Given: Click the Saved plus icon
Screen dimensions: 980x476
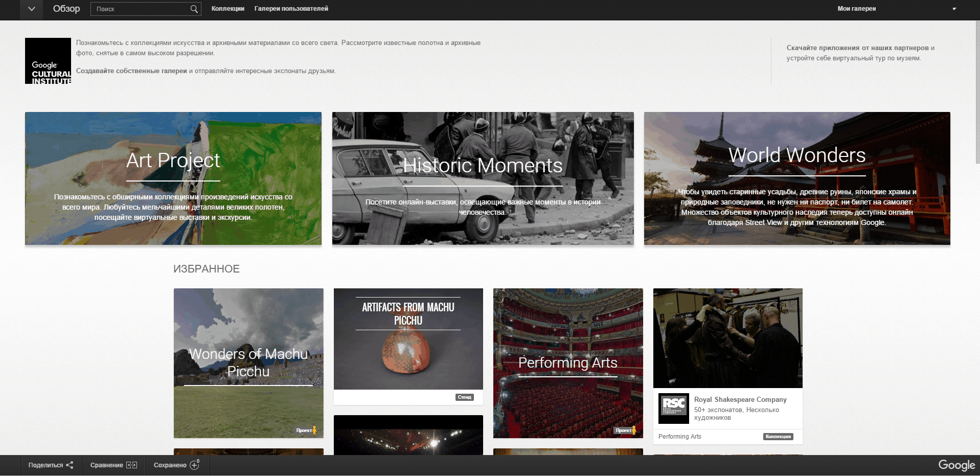Looking at the screenshot, I should [194, 465].
